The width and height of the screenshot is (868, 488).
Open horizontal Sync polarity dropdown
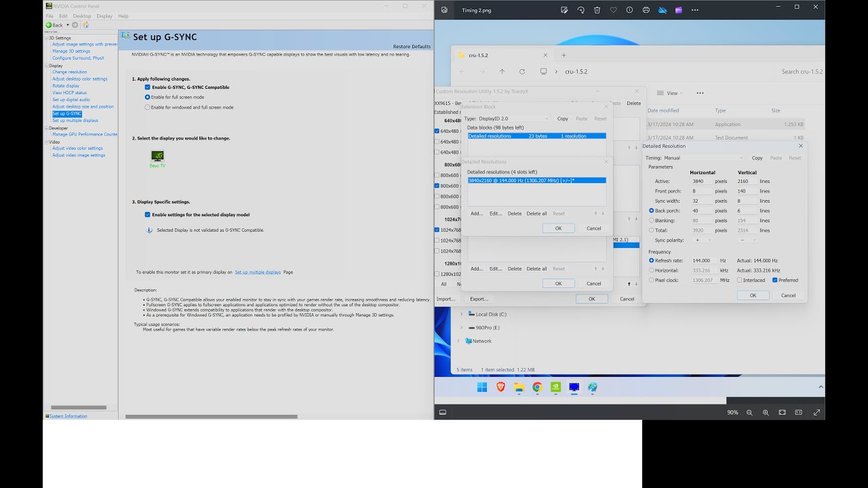pos(703,240)
